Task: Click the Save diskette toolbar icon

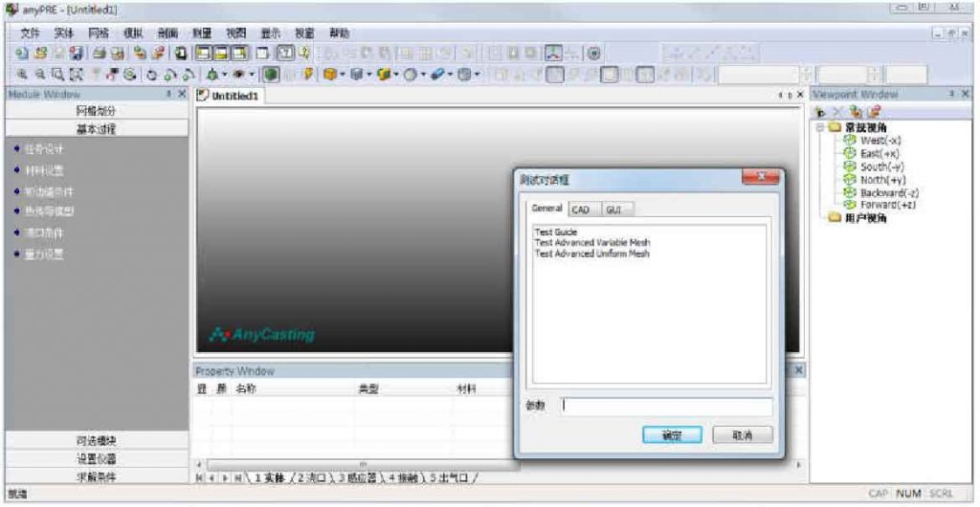Action: pyautogui.click(x=77, y=53)
